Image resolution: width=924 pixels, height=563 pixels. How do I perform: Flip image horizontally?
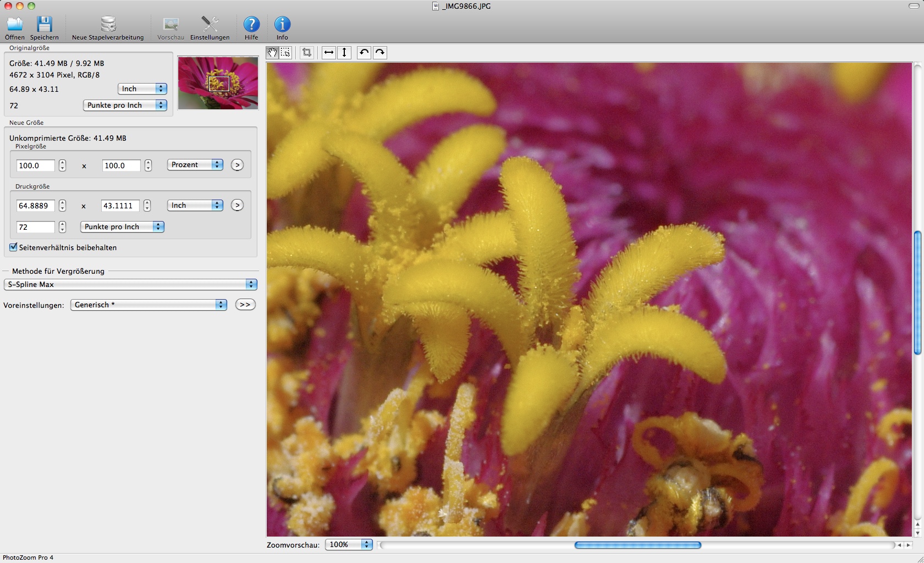328,53
